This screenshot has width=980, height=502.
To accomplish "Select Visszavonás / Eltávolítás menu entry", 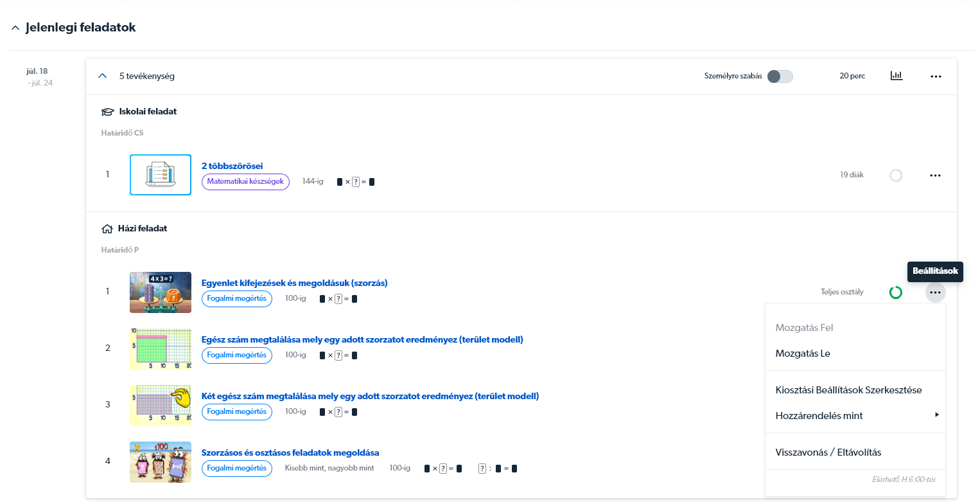I will 828,453.
